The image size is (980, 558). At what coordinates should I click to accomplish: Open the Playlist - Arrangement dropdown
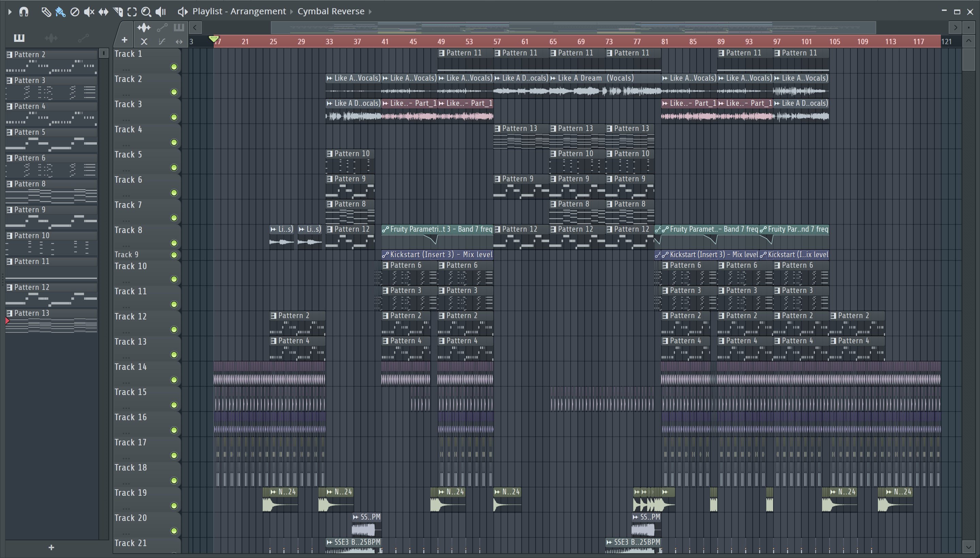coord(239,11)
